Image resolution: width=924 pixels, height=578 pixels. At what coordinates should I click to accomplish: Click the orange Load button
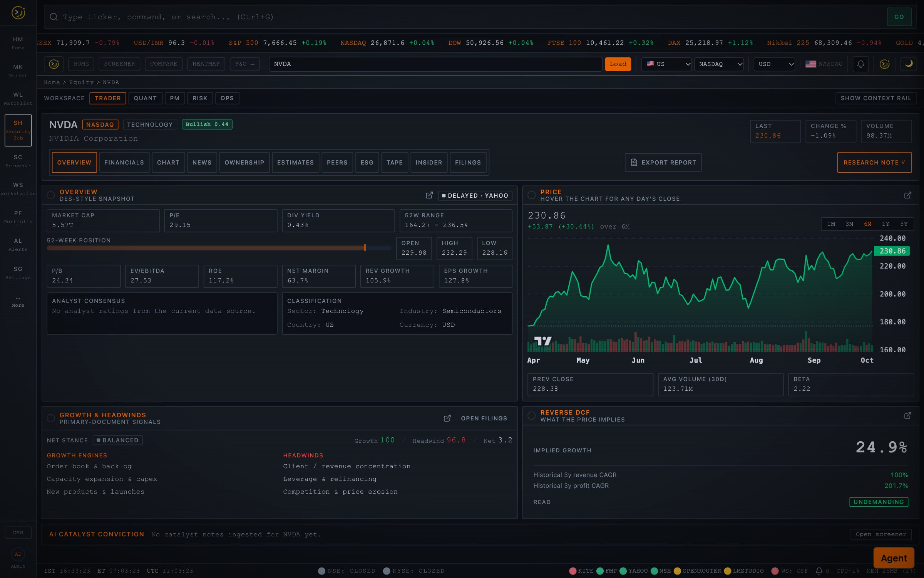click(x=618, y=64)
